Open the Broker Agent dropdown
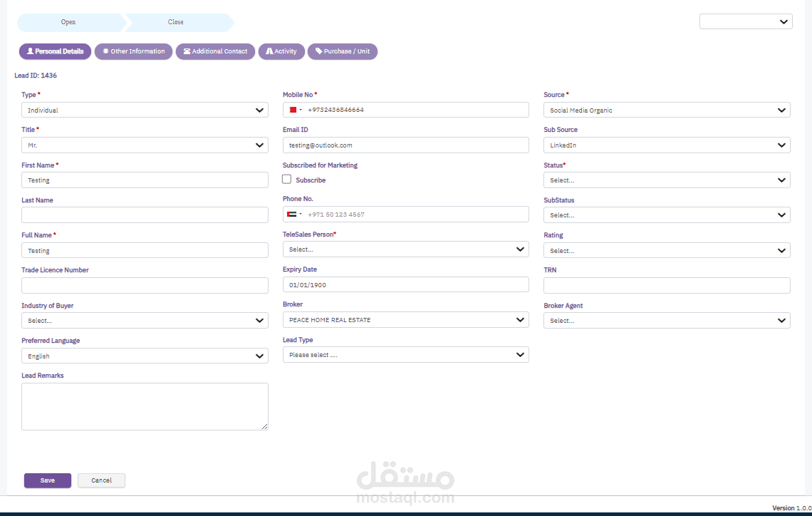This screenshot has width=812, height=516. click(x=667, y=320)
